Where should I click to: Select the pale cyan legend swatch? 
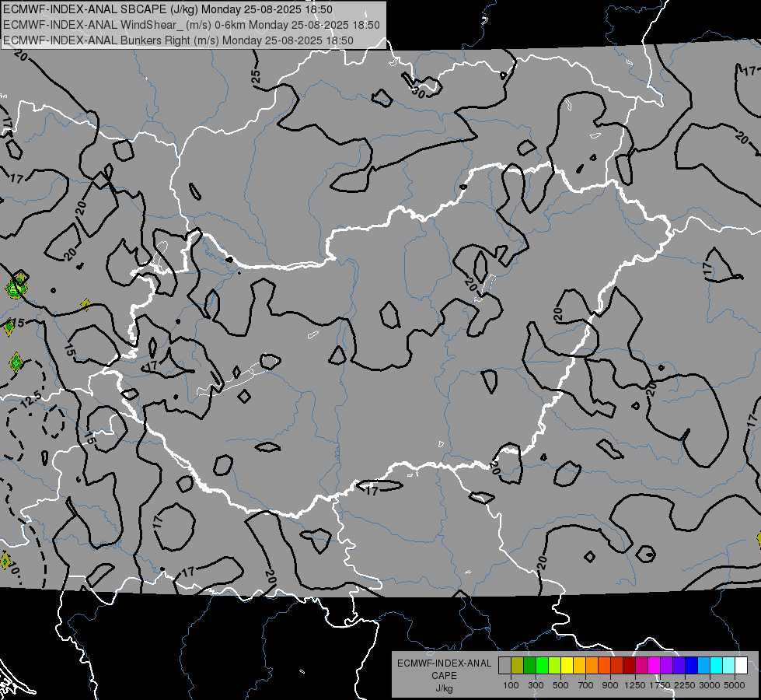pyautogui.click(x=729, y=666)
